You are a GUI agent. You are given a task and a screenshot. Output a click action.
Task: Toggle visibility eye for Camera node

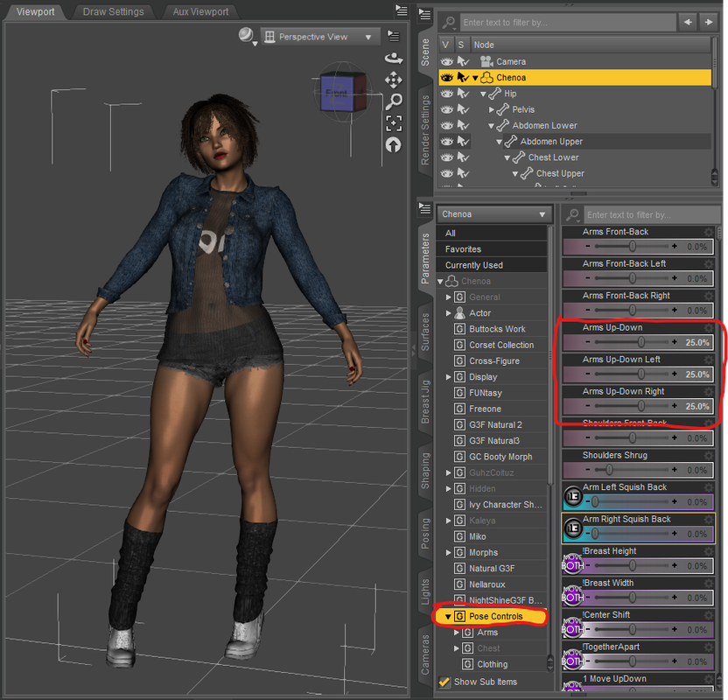(x=446, y=62)
